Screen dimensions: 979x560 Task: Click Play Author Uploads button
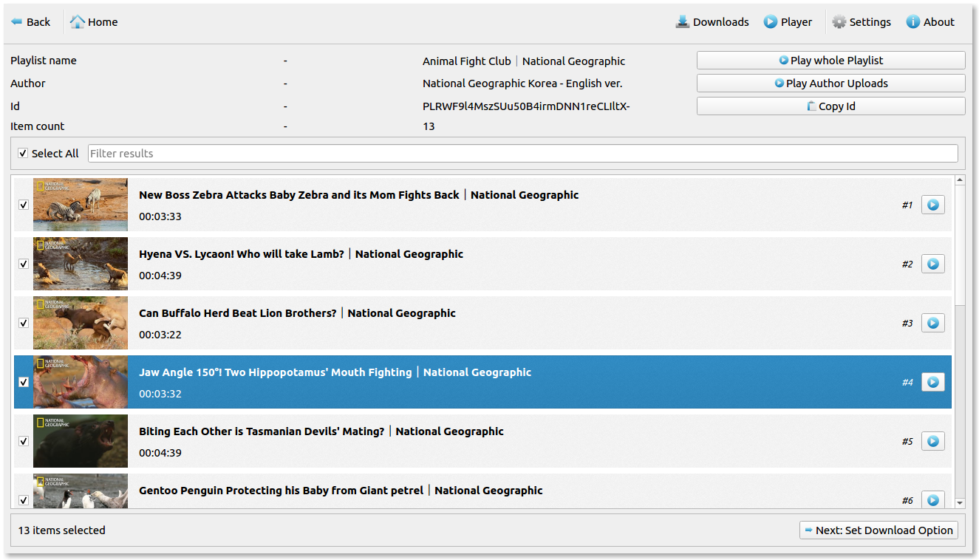click(x=830, y=83)
